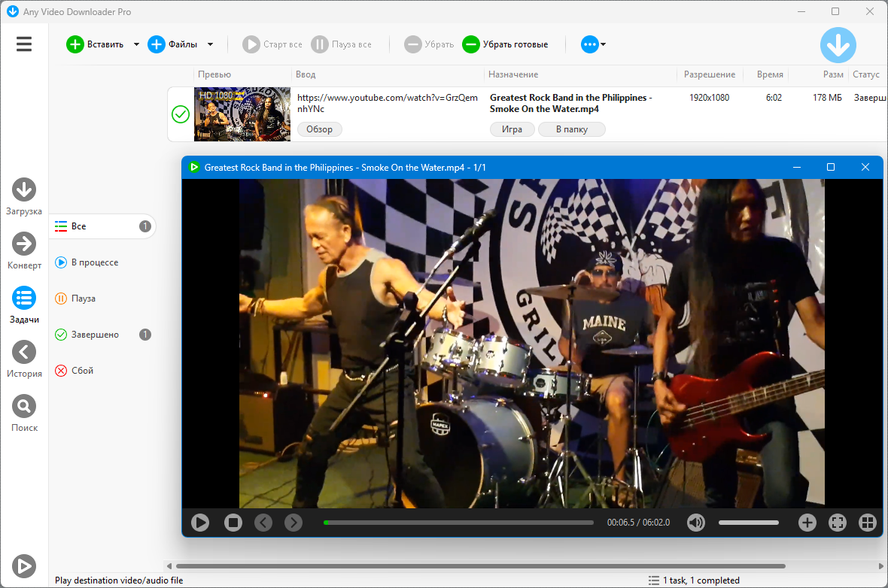Image resolution: width=888 pixels, height=588 pixels.
Task: Show Завершено tasks filter
Action: [102, 335]
